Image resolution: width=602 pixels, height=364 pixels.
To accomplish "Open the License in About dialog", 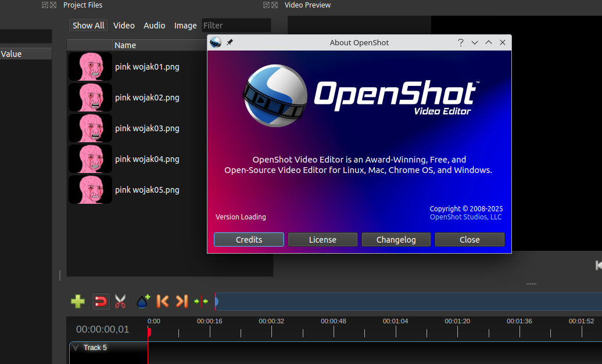I will pos(322,239).
